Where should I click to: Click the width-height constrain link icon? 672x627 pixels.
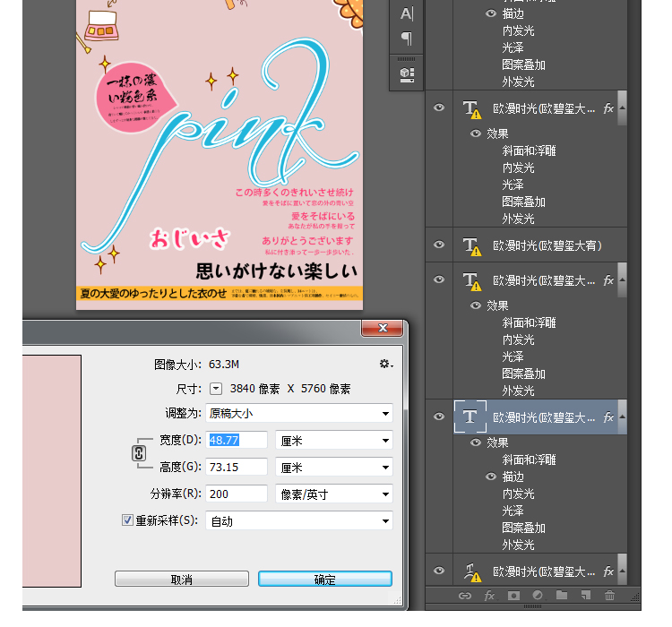[139, 453]
